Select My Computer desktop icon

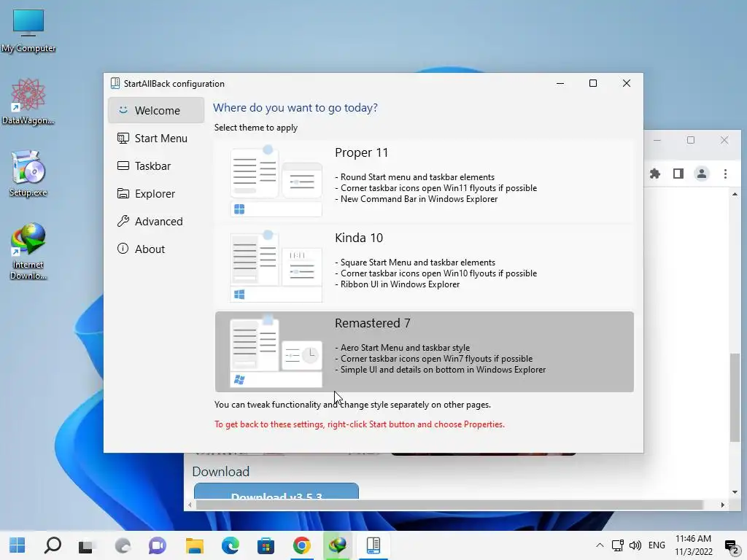[28, 31]
